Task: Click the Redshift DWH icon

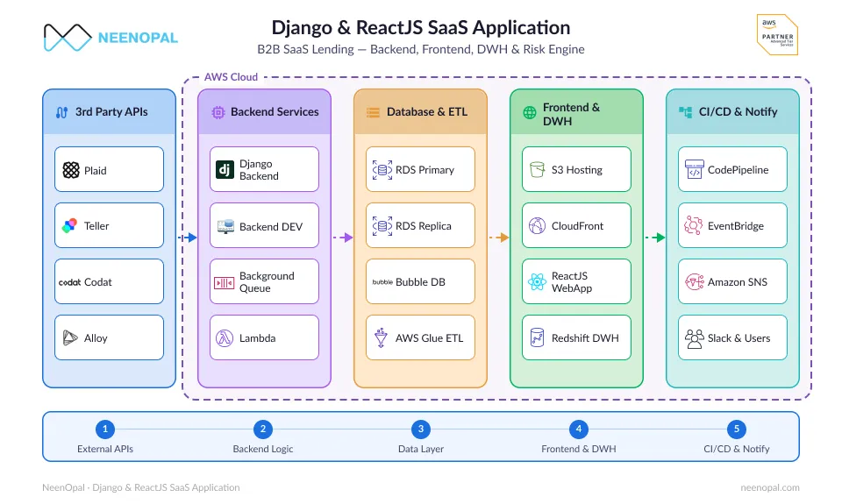Action: click(537, 337)
